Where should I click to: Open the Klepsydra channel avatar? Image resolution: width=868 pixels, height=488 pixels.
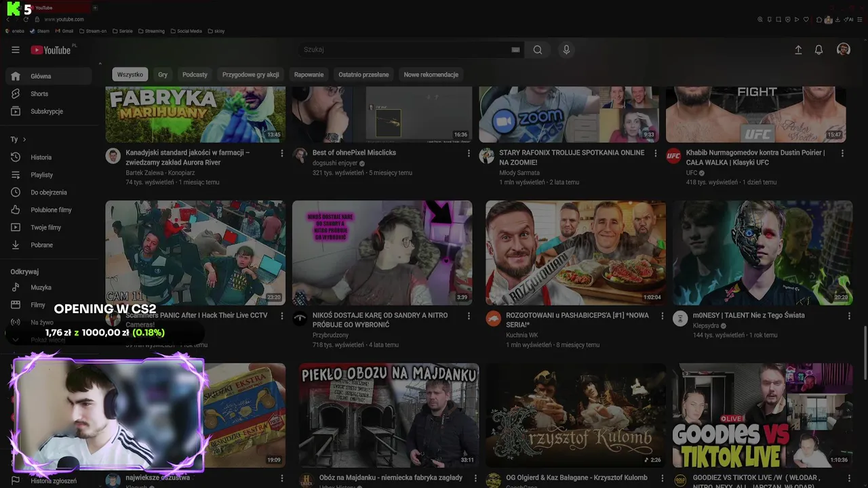680,319
